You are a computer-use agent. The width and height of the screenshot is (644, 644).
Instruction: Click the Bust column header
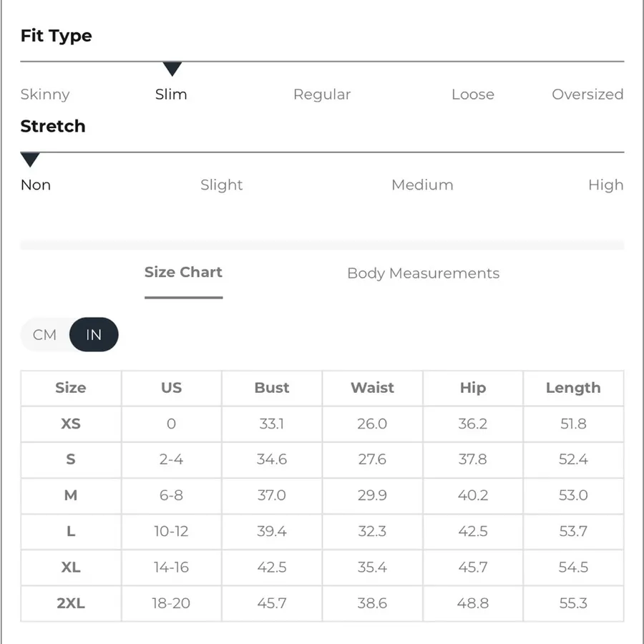click(272, 388)
